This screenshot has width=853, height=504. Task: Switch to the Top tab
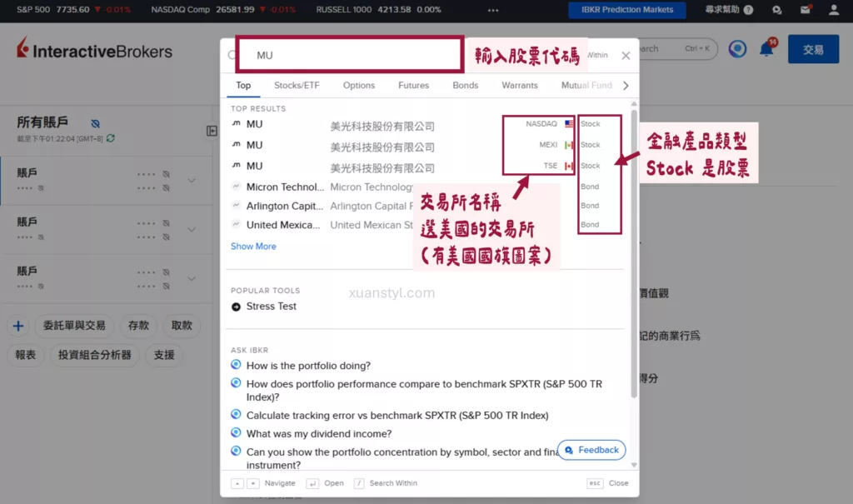pyautogui.click(x=243, y=86)
